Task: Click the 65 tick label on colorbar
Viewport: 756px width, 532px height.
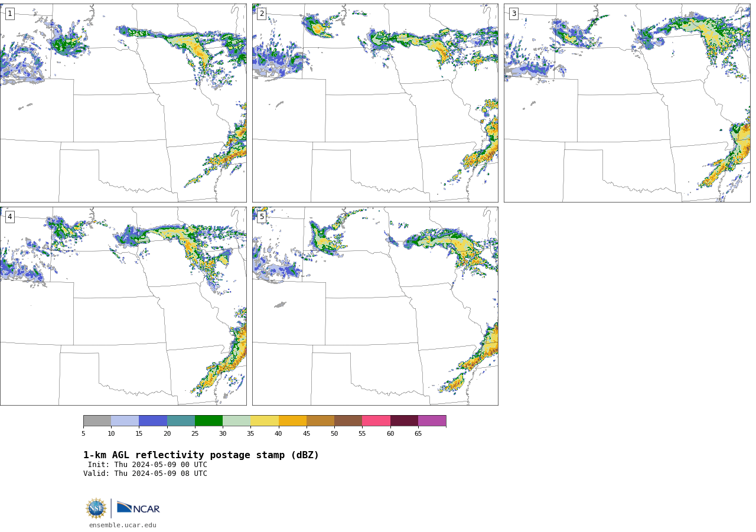Action: click(418, 433)
